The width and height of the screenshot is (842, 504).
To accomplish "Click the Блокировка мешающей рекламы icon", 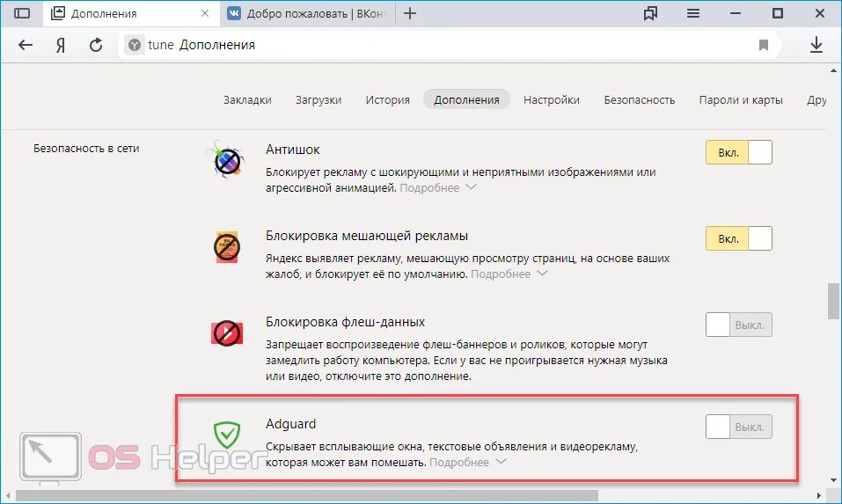I will 227,247.
